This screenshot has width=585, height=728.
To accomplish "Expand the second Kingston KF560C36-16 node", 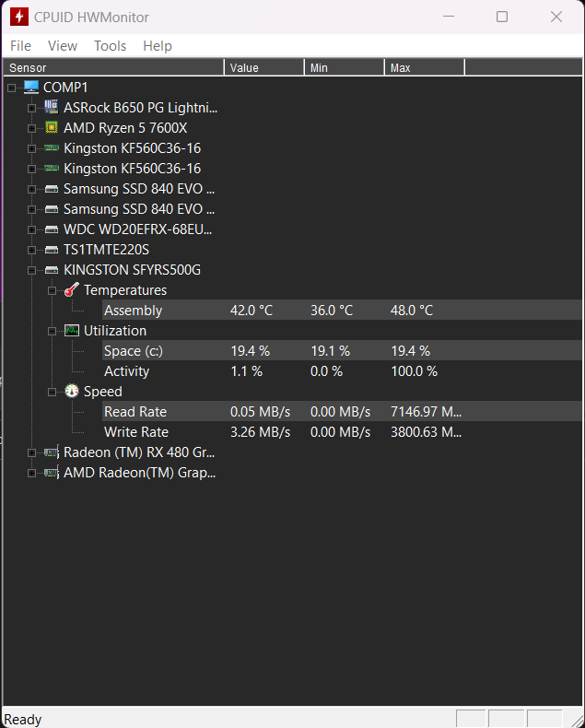I will coord(31,169).
